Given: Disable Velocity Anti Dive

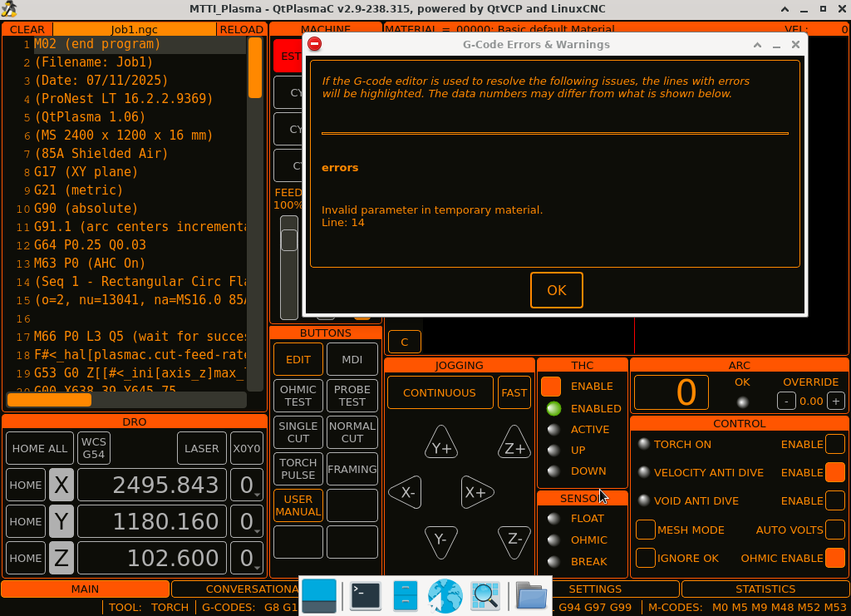Looking at the screenshot, I should pos(835,472).
